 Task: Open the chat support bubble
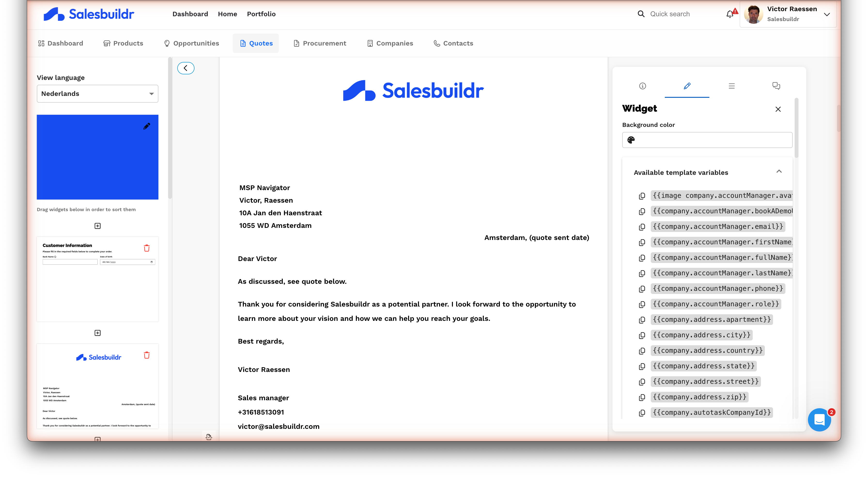click(x=819, y=420)
